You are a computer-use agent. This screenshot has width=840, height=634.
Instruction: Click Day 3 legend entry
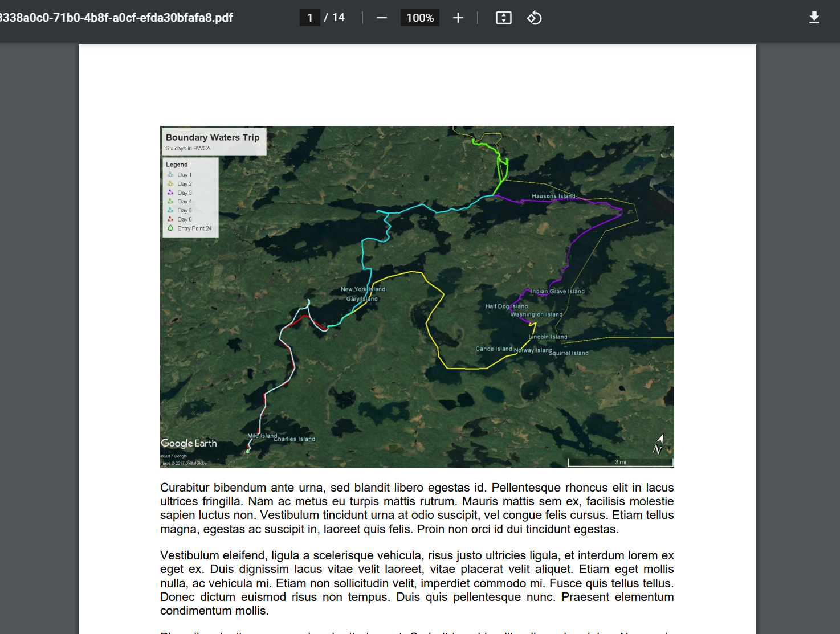coord(180,193)
